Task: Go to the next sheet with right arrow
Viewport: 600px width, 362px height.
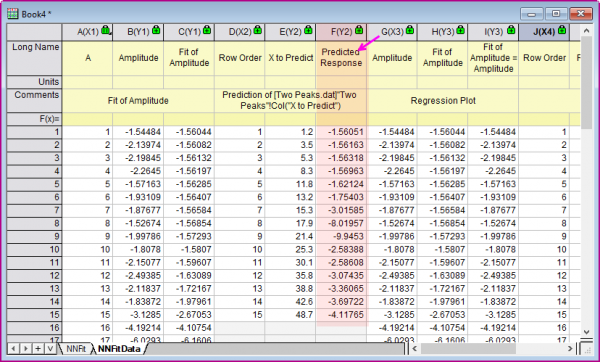Action: pos(26,349)
